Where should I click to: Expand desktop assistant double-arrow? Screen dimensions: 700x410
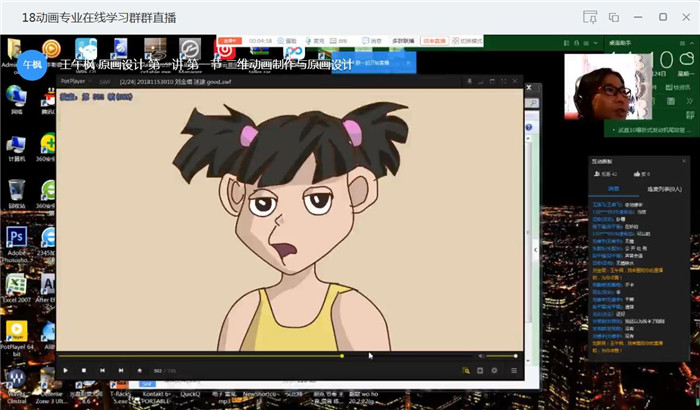click(x=689, y=101)
